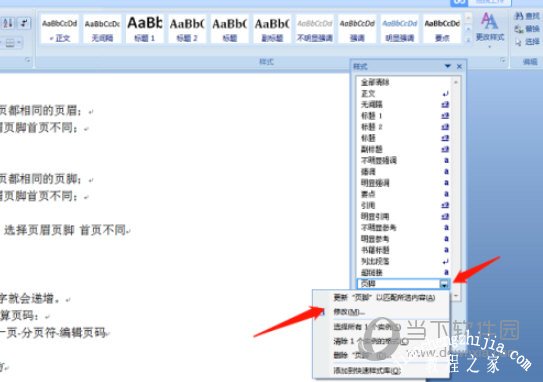The width and height of the screenshot is (543, 382).
Task: Select 标题 2 in the Styles pane list
Action: click(x=404, y=127)
